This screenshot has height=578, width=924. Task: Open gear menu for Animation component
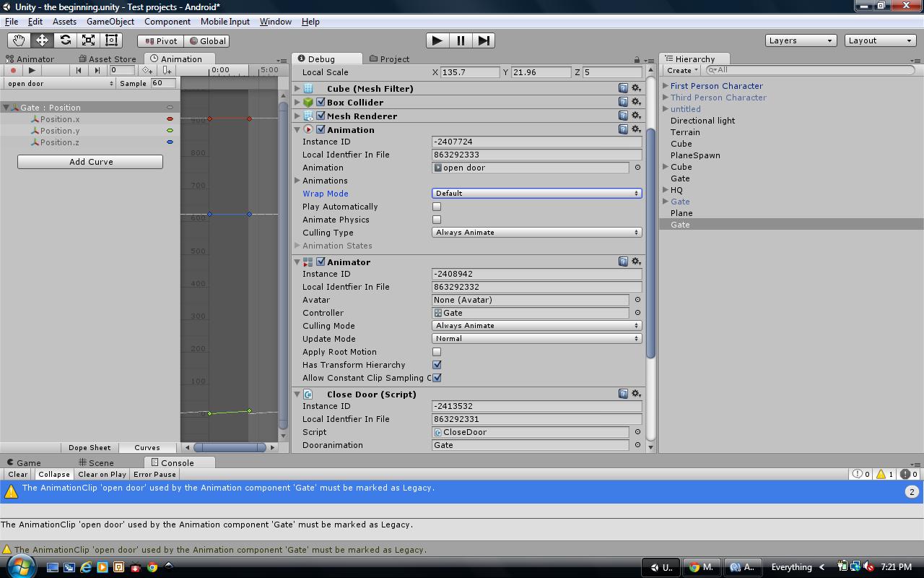coord(636,129)
